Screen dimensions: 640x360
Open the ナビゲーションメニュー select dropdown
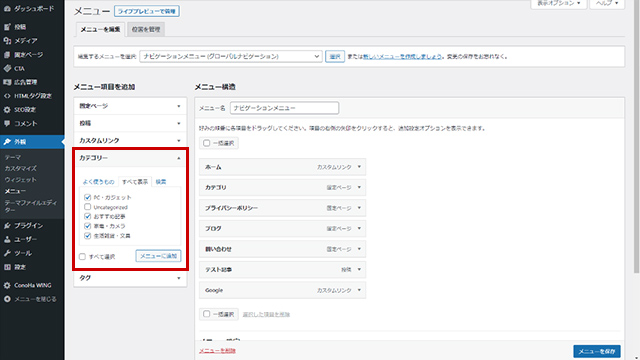[x=231, y=56]
